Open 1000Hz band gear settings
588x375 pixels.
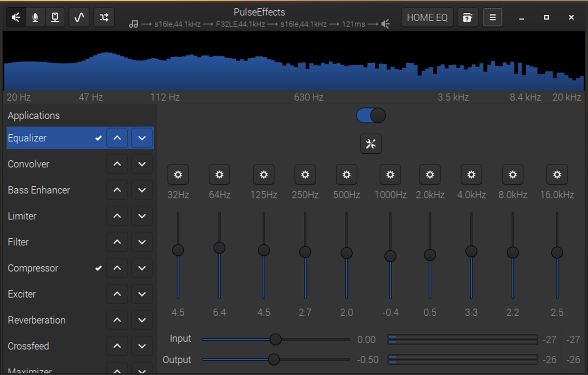point(391,175)
